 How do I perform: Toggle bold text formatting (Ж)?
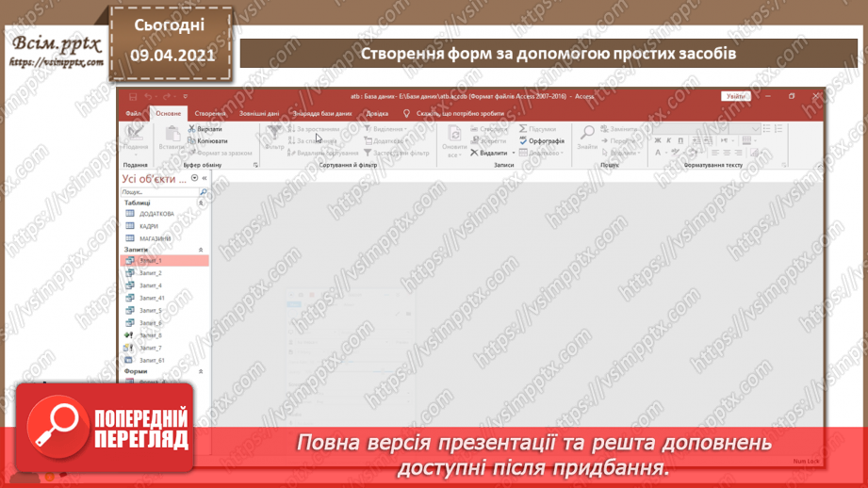pyautogui.click(x=658, y=140)
